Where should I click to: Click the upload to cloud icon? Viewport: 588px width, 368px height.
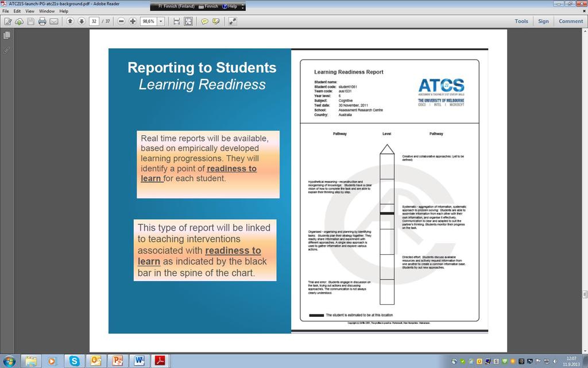(19, 21)
